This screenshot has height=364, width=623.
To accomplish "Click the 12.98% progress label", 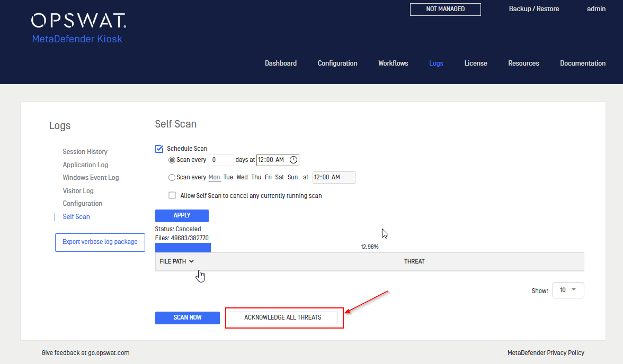I will coord(370,247).
